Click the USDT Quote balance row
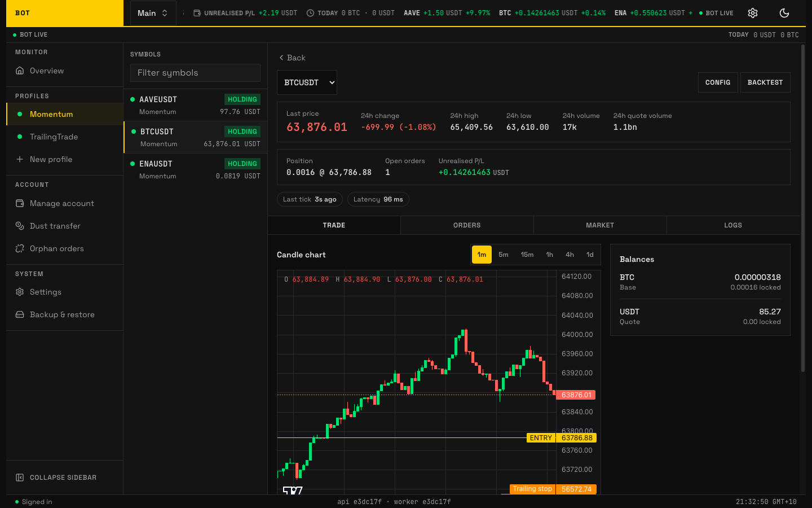Viewport: 812px width, 508px height. tap(700, 316)
